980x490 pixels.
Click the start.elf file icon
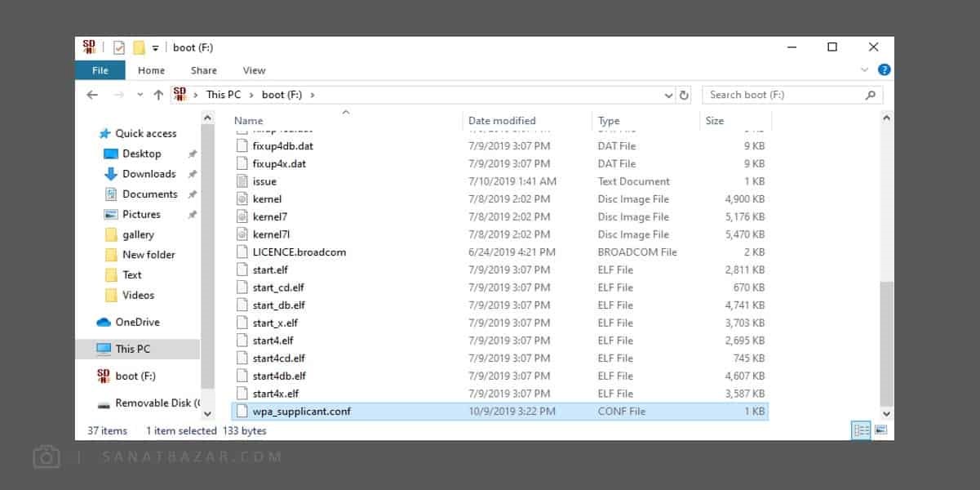point(242,269)
